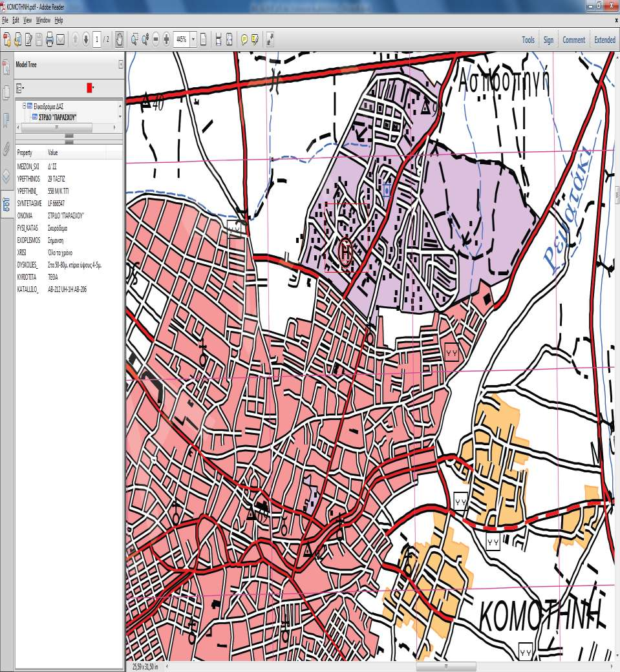The image size is (620, 672).
Task: Select the YPEFTHINOS property row
Action: click(69, 179)
